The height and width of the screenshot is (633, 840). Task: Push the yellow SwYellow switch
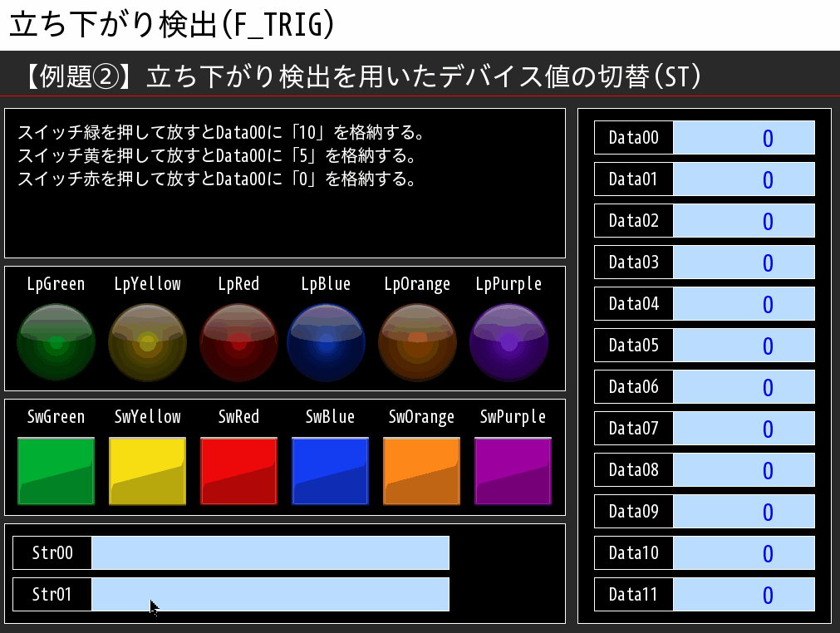tap(147, 471)
